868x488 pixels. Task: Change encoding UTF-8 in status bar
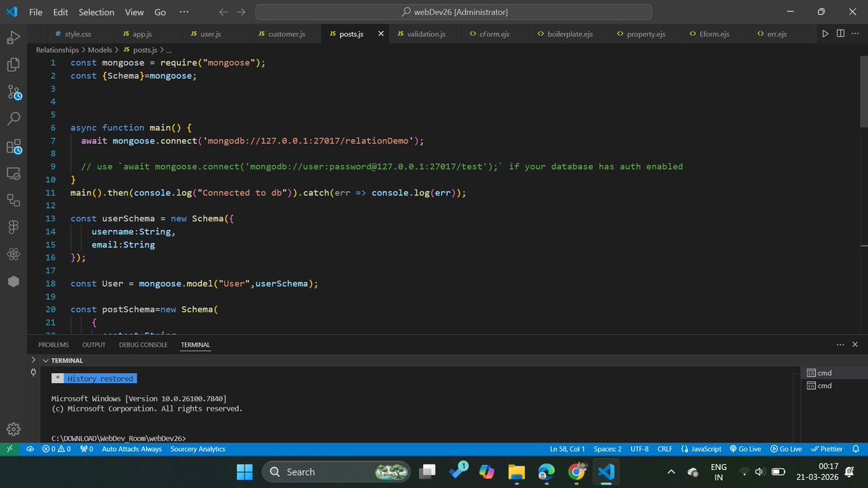(639, 449)
